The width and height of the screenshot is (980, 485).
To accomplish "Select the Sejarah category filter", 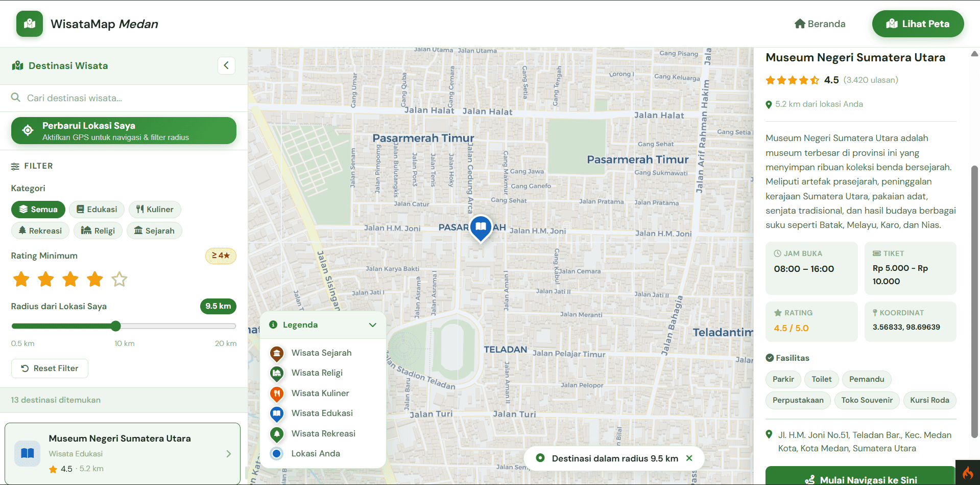I will pos(154,231).
